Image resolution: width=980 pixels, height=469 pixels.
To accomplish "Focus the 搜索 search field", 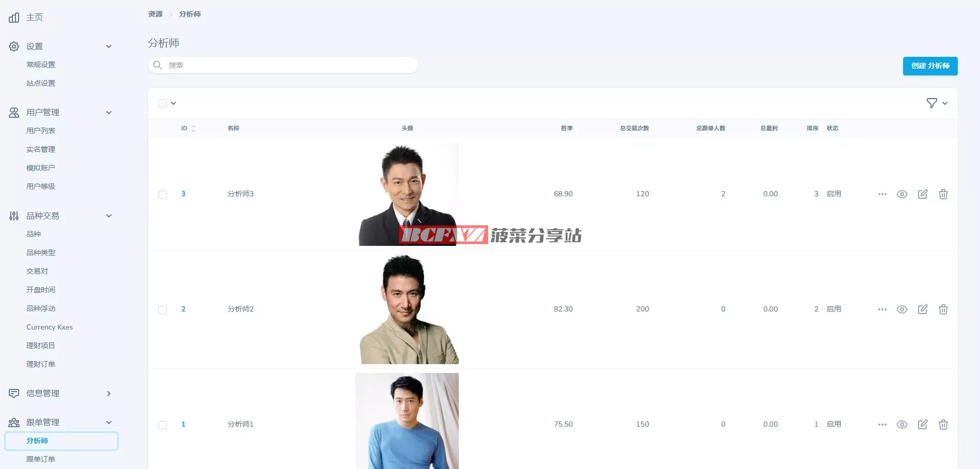I will click(283, 65).
